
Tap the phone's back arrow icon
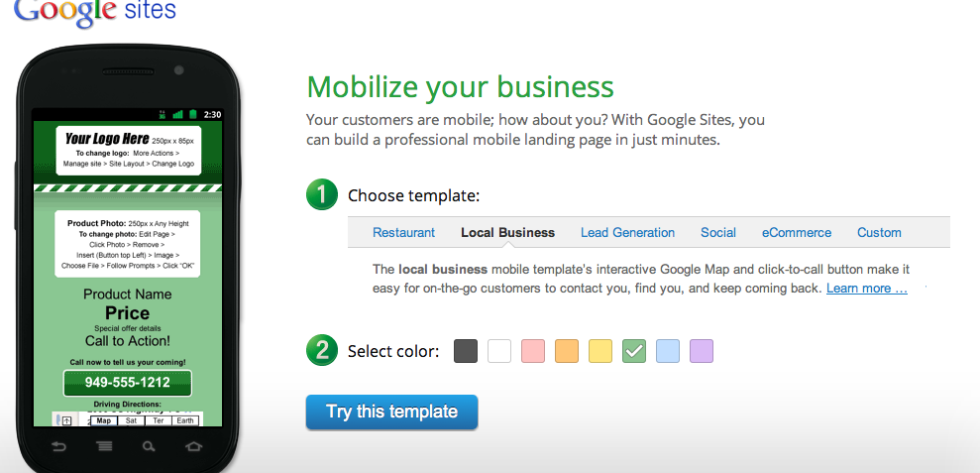pos(58,446)
